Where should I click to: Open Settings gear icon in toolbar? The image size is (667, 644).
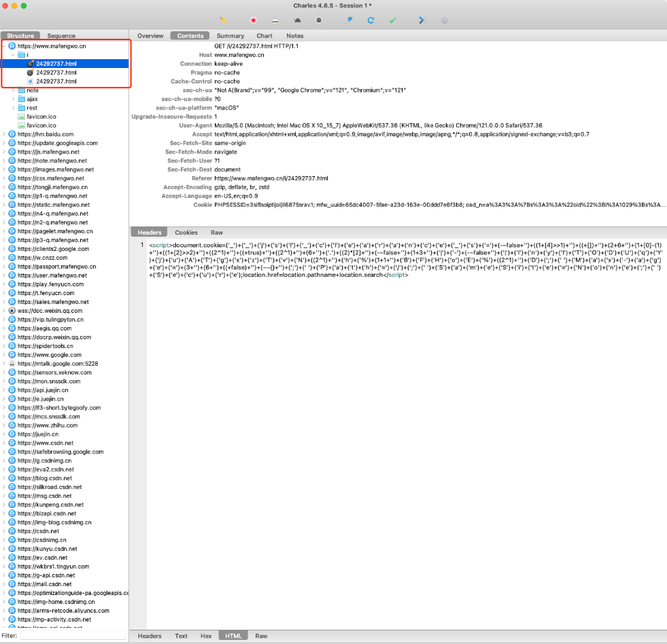pyautogui.click(x=445, y=20)
